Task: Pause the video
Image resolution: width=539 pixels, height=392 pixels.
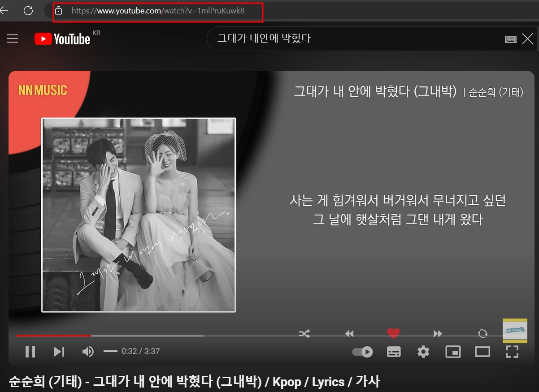Action: [x=30, y=352]
